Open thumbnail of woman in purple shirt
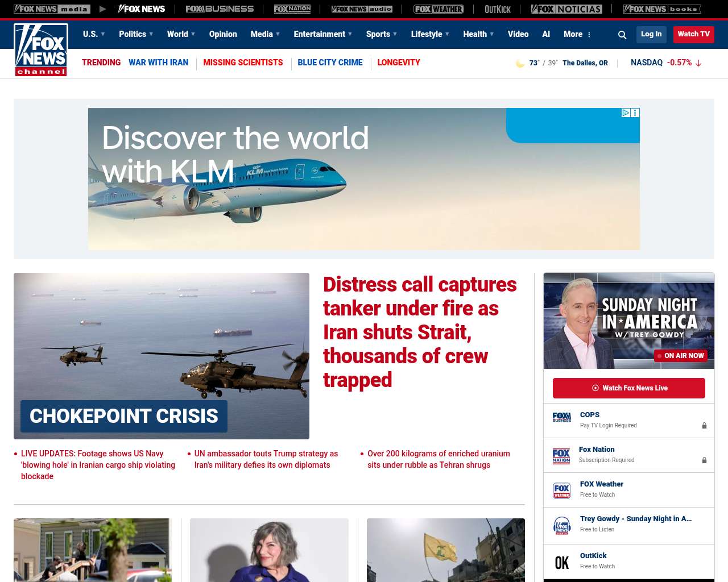728x582 pixels. pos(269,550)
